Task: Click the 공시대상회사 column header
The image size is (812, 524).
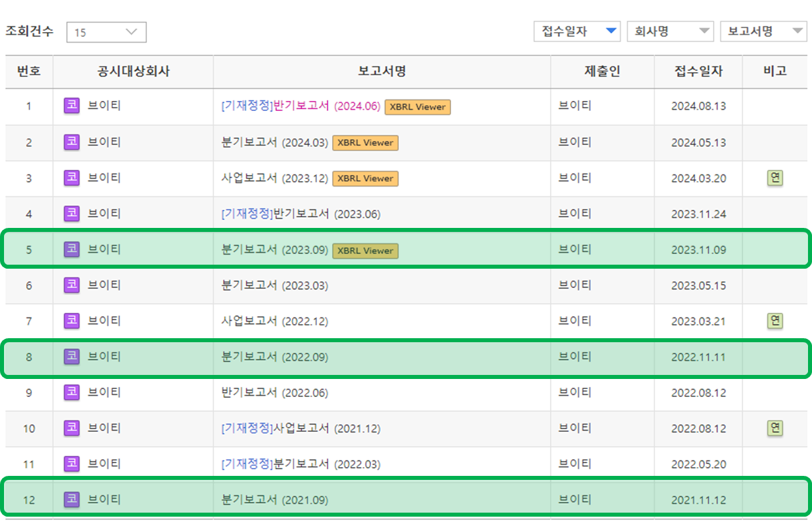Action: point(133,72)
